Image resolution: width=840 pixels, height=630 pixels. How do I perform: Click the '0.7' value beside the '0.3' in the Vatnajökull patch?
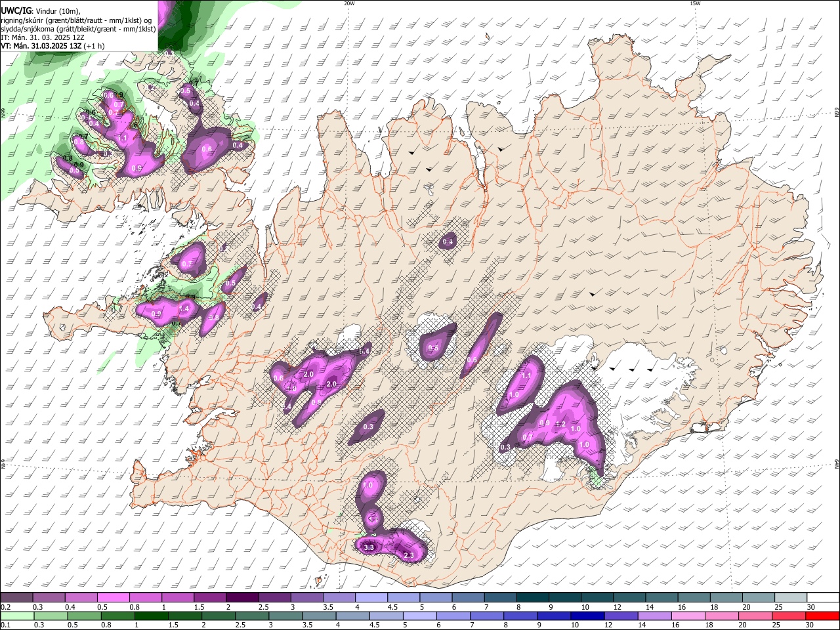pyautogui.click(x=528, y=437)
